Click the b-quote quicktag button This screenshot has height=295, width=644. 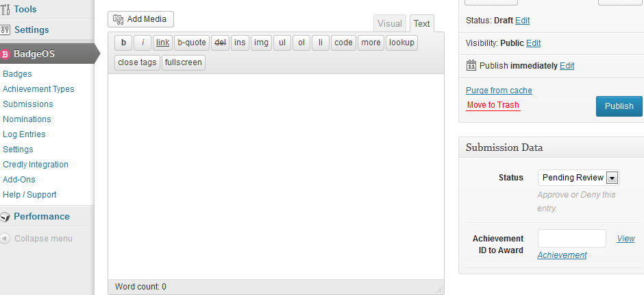click(192, 43)
